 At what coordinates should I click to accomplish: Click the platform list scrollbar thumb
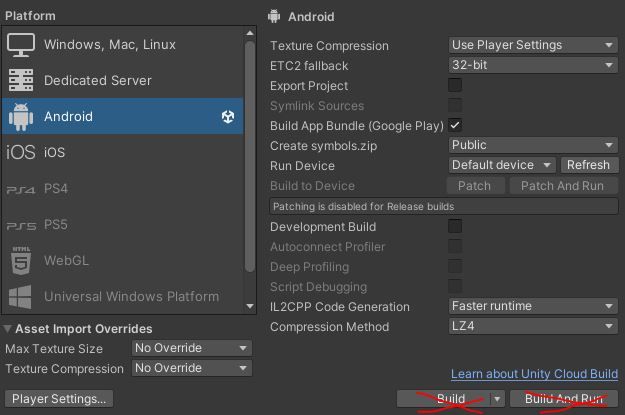click(250, 157)
